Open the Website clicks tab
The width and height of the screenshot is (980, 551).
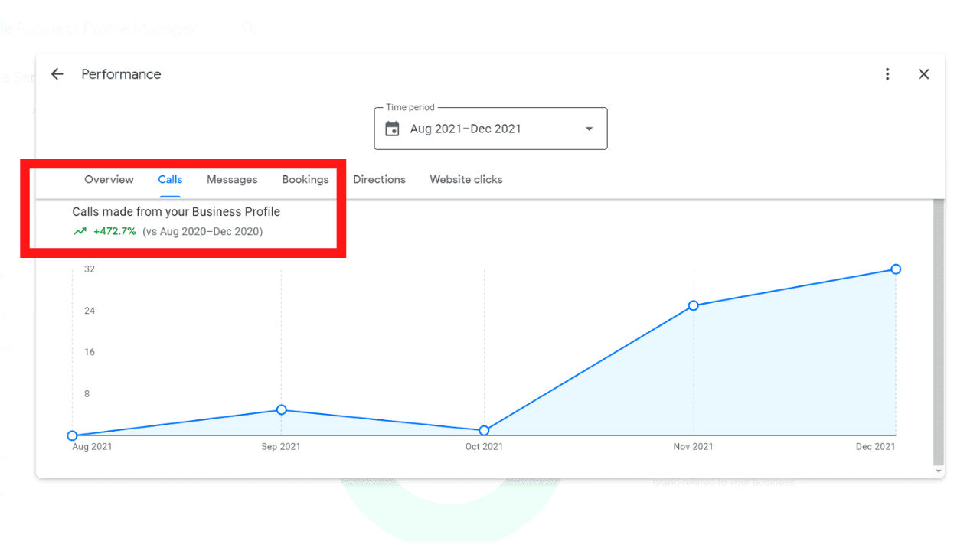pos(465,180)
